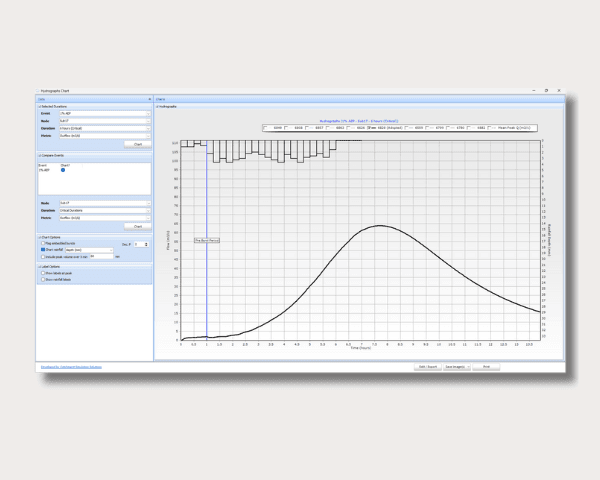The width and height of the screenshot is (600, 480).
Task: Maximize the Hydrographs Chart window
Action: pos(546,91)
